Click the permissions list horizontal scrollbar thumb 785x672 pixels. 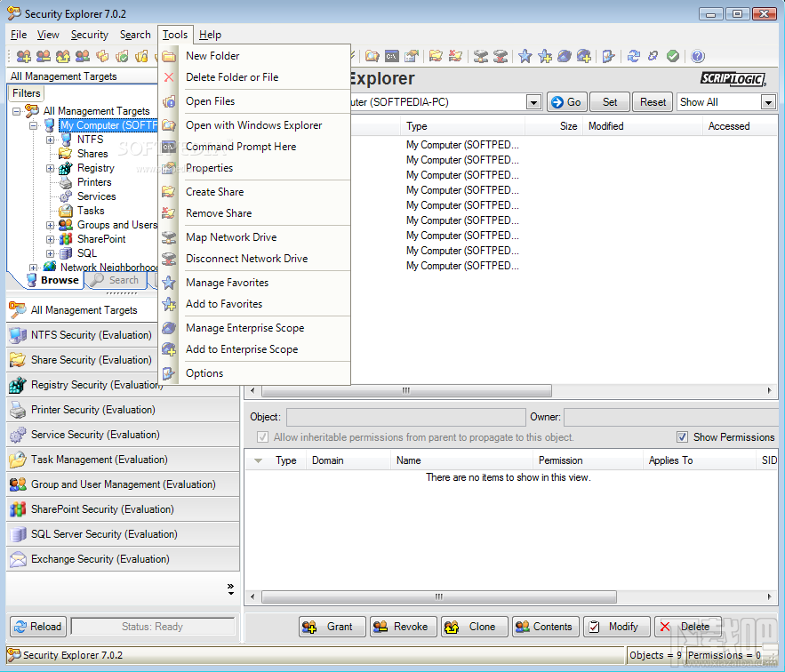tap(439, 596)
